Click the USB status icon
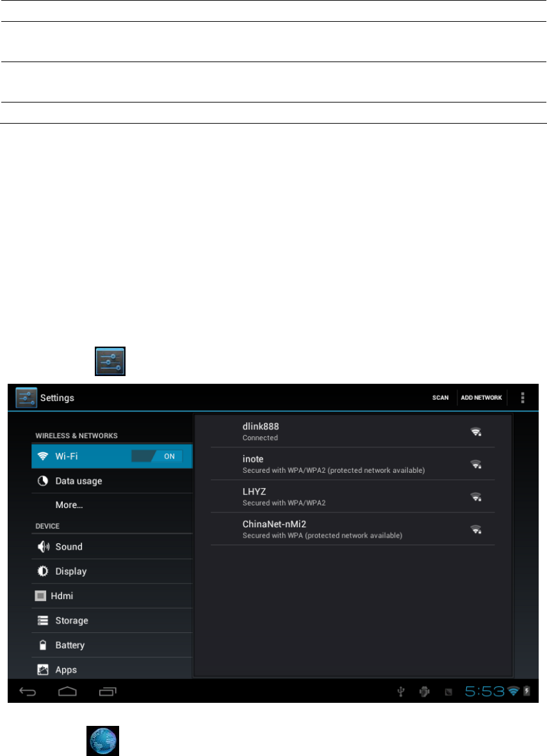Viewport: 547px width, 756px height. click(400, 692)
